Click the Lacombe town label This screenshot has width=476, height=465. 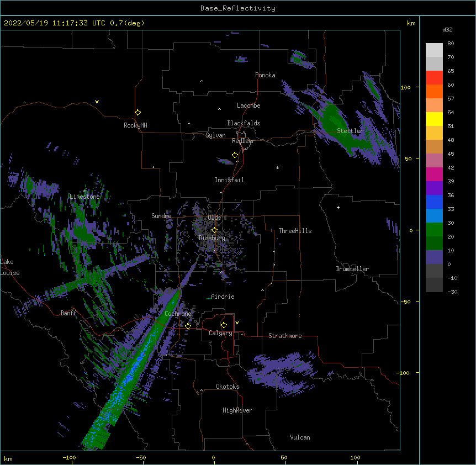pos(248,105)
